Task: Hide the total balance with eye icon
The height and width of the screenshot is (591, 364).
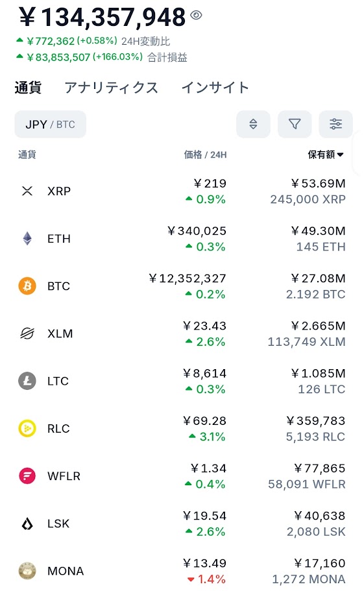Action: [x=197, y=15]
